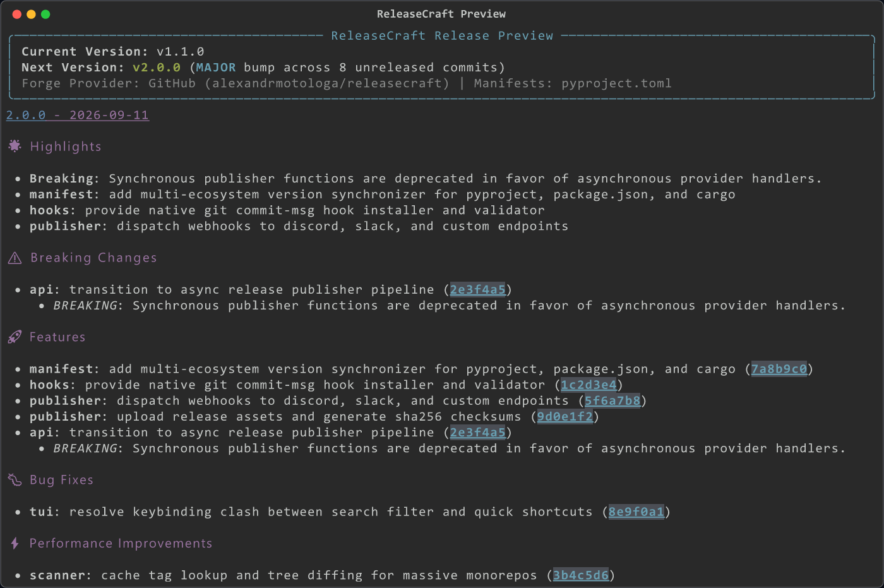
Task: Click the Breaking Changes warning triangle icon
Action: [15, 258]
